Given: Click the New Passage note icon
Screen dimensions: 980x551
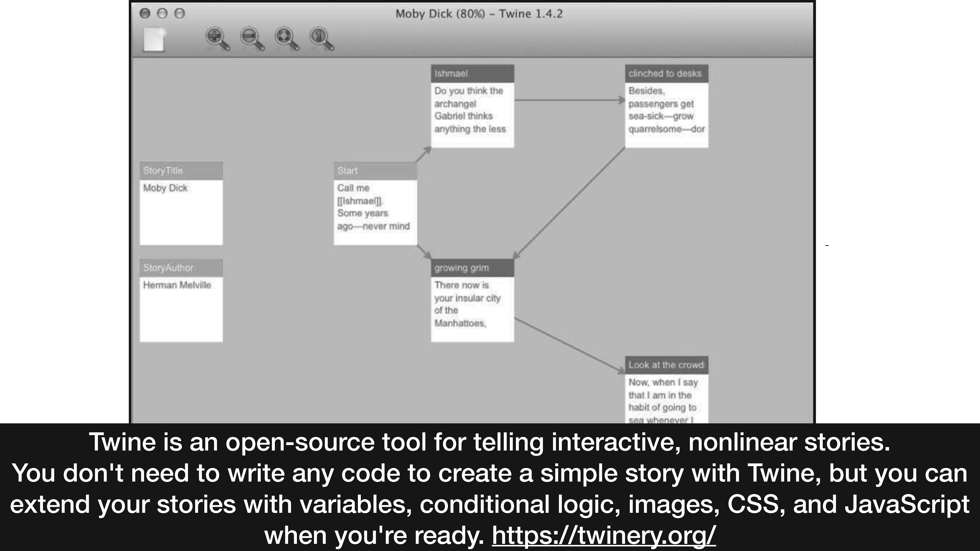Looking at the screenshot, I should [154, 39].
